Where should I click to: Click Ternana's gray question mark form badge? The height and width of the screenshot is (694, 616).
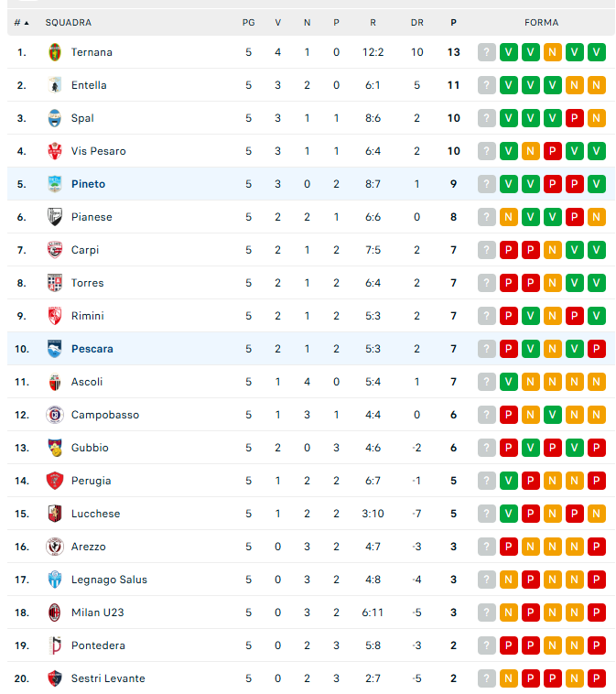pos(486,52)
